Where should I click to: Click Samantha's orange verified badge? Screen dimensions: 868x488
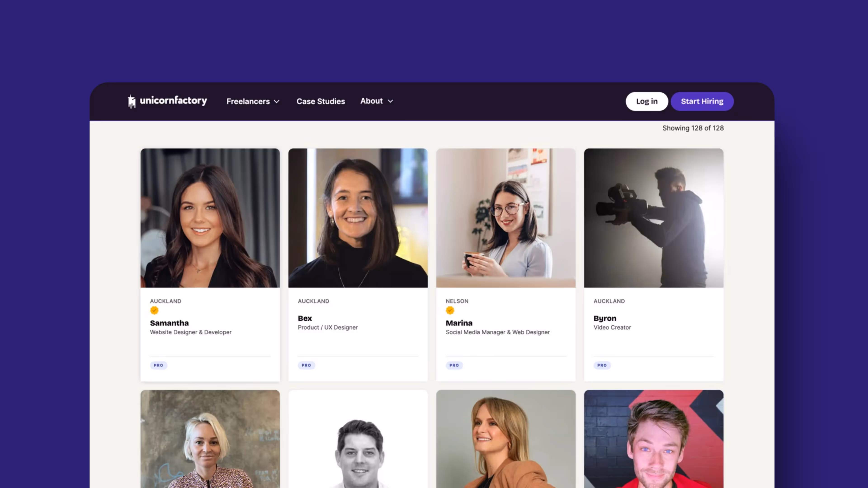(x=154, y=310)
